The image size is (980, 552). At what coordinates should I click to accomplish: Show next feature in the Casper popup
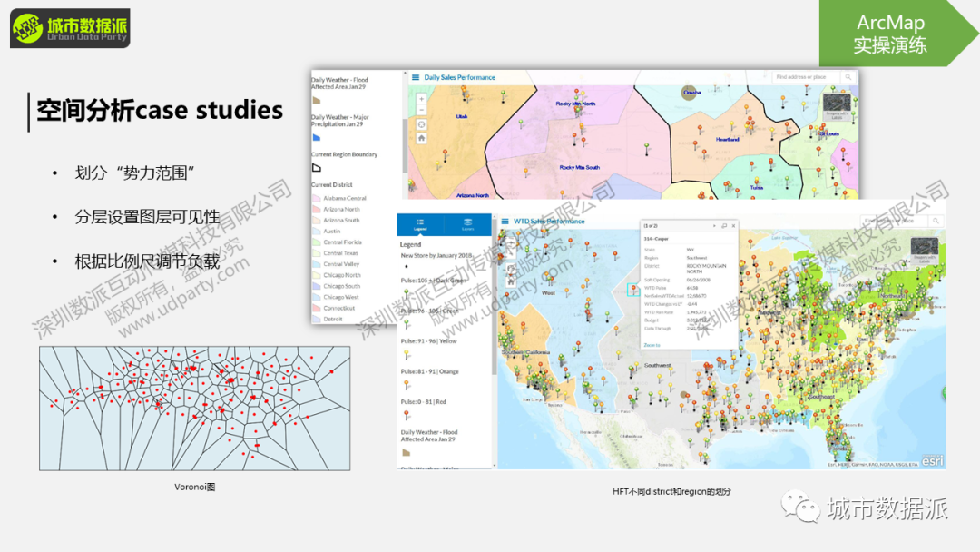coord(714,226)
